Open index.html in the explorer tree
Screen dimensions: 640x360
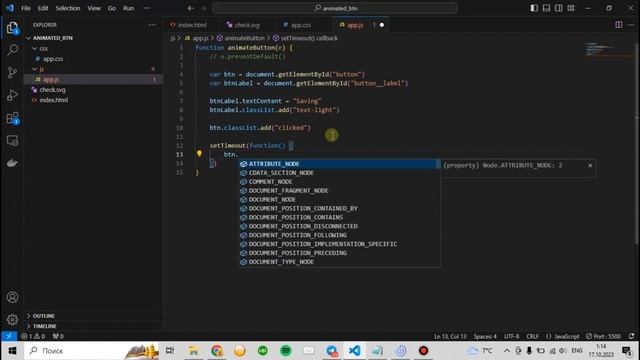pos(53,100)
